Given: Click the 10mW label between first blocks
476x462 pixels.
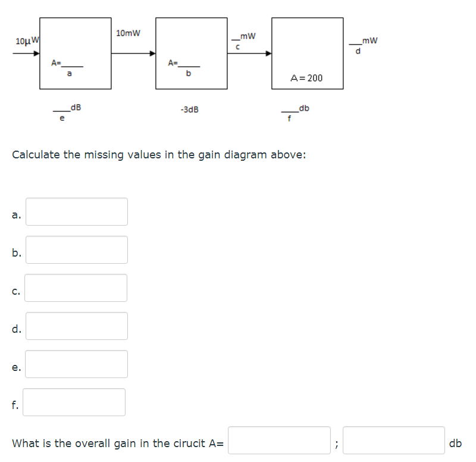Looking at the screenshot, I should 128,33.
